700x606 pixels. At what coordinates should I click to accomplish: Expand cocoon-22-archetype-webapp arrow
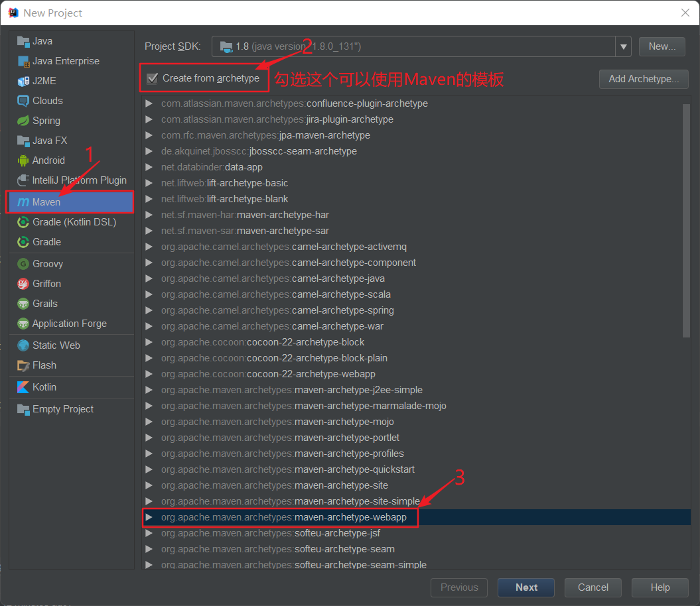coord(149,374)
